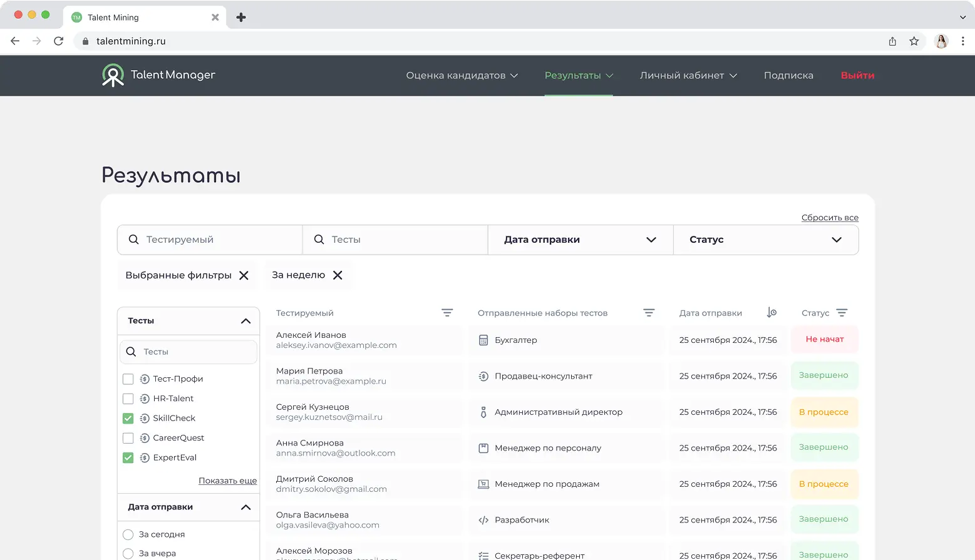The image size is (975, 560).
Task: Open the filter icon next to Тестируемый column
Action: 447,313
